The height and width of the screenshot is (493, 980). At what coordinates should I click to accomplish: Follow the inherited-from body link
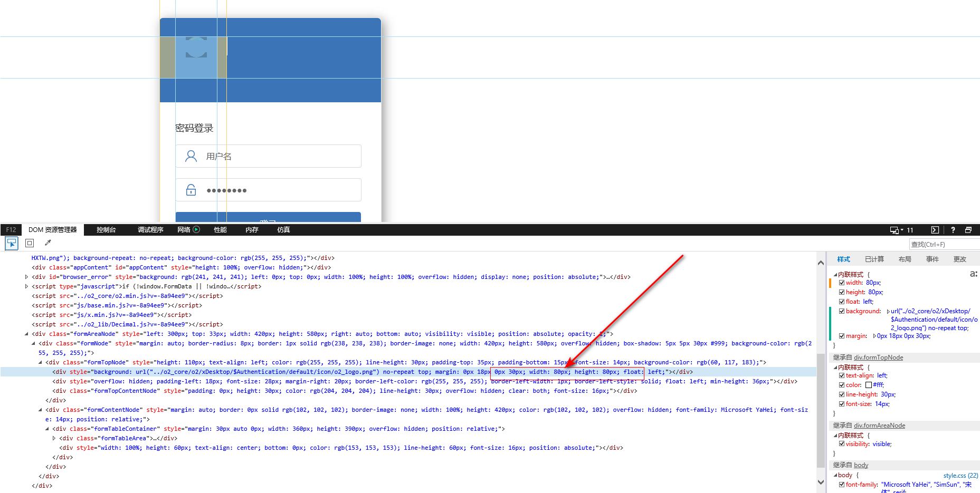pos(861,465)
